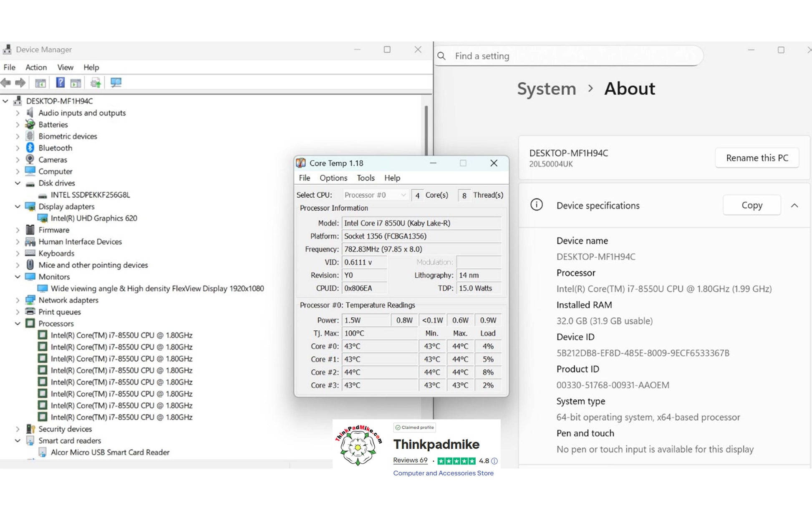Click the search magnifier in Find a setting
The image size is (812, 510).
click(x=441, y=56)
